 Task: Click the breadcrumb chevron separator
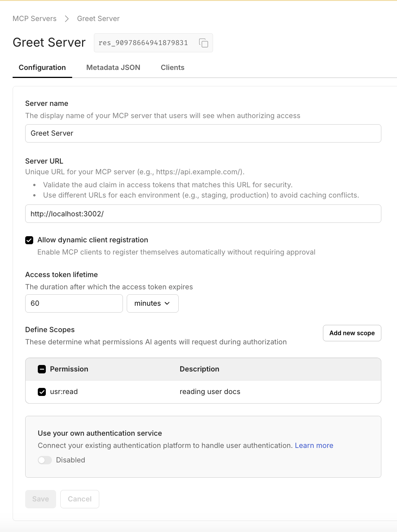67,19
